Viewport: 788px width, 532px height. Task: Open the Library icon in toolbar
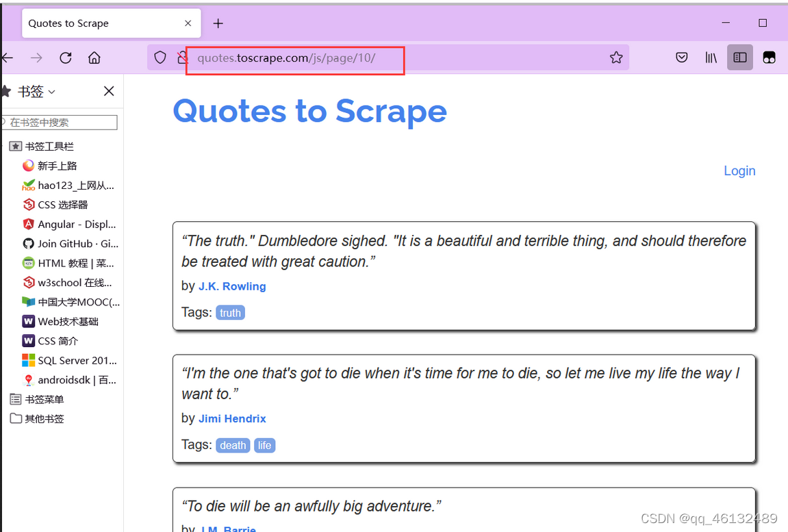[x=711, y=58]
